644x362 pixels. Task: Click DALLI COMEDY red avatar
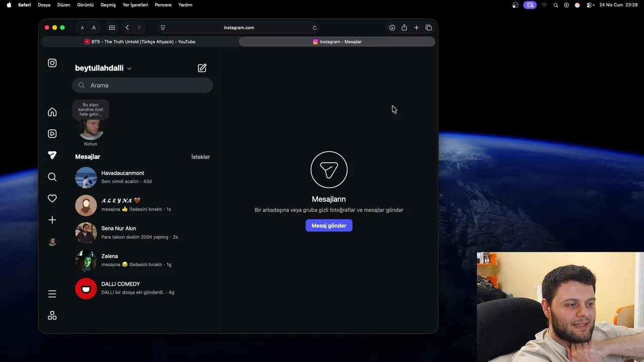point(86,289)
